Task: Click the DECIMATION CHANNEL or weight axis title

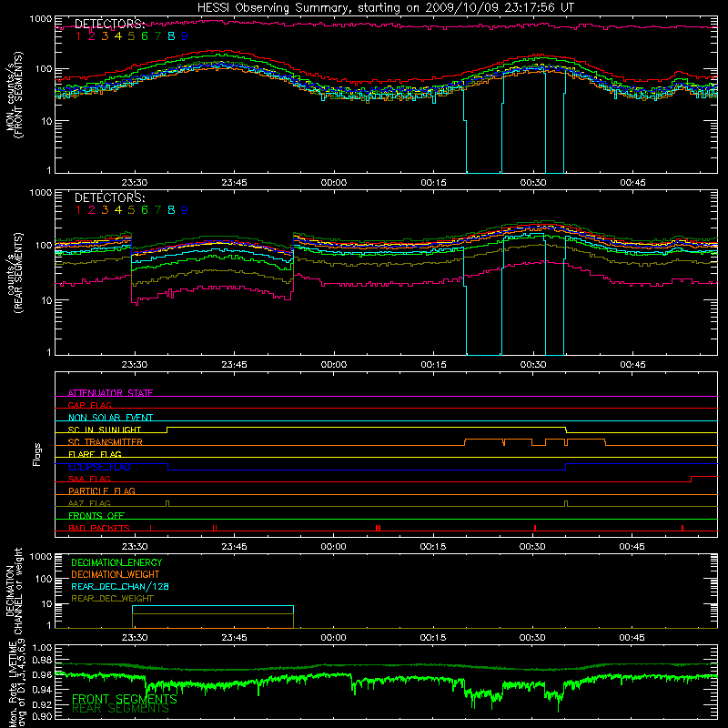Action: 14,591
